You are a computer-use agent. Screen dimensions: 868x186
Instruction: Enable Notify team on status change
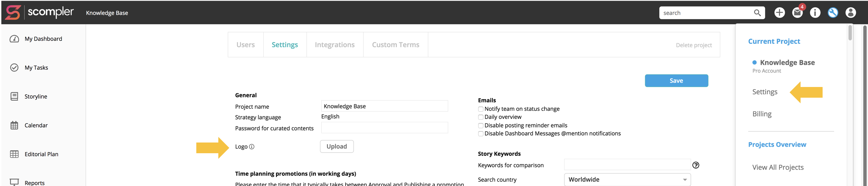[480, 109]
